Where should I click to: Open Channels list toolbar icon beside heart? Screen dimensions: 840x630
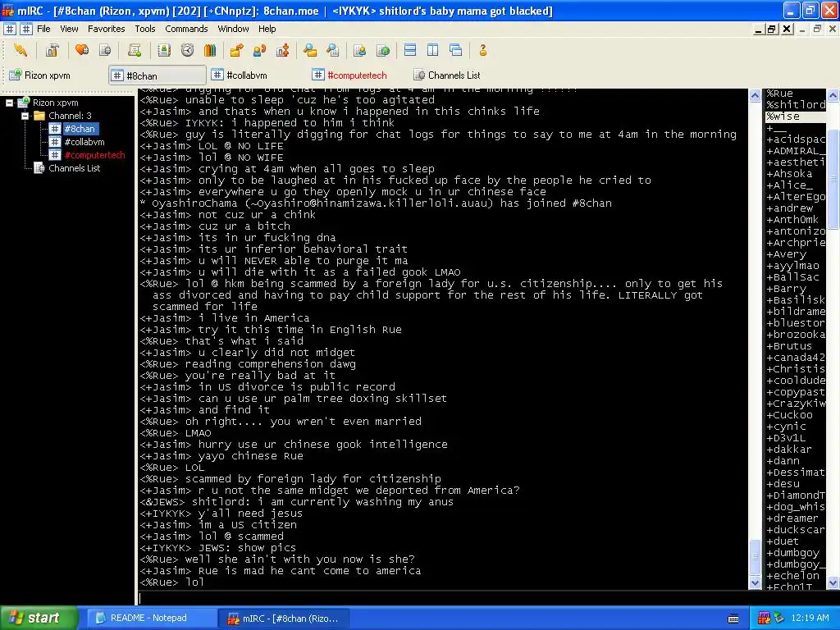[x=105, y=50]
